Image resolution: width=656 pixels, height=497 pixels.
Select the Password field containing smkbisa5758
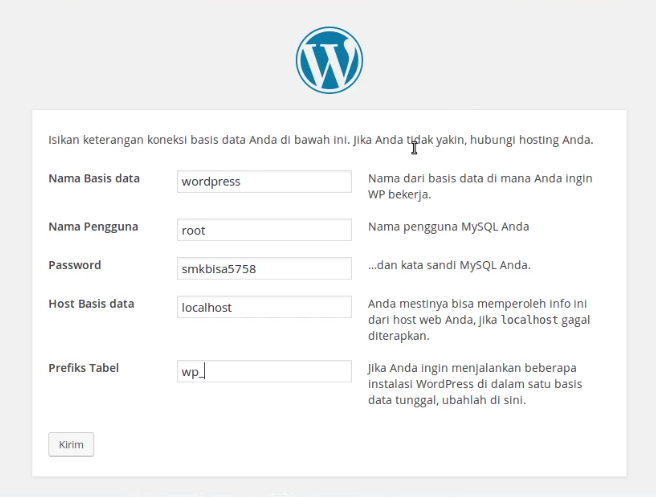tap(264, 268)
